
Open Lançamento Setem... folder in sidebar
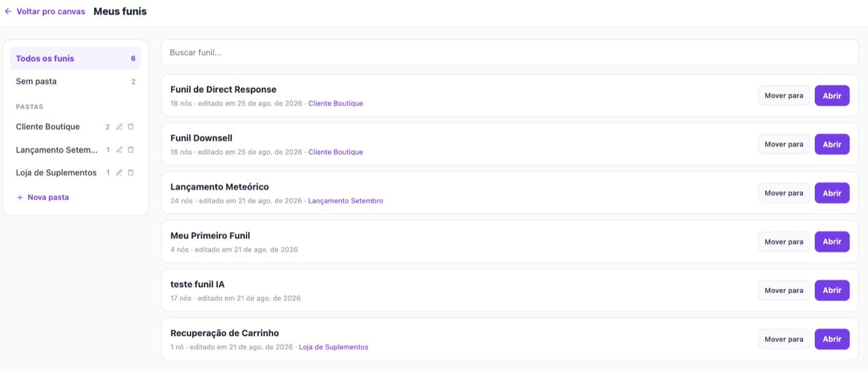[x=57, y=150]
